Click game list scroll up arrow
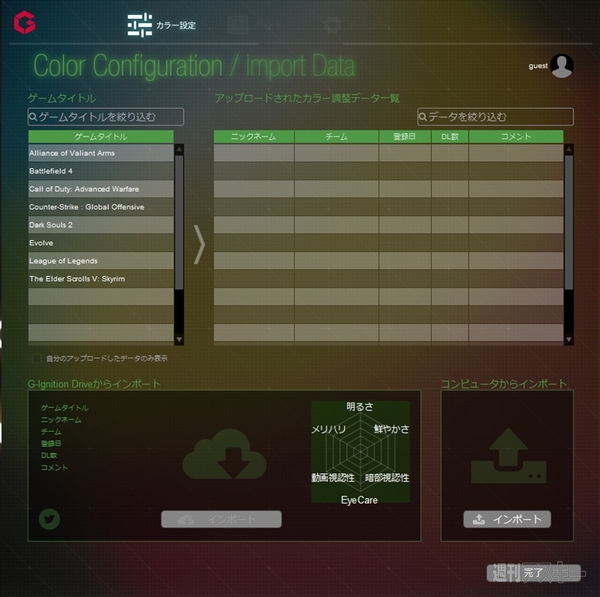 coord(179,149)
